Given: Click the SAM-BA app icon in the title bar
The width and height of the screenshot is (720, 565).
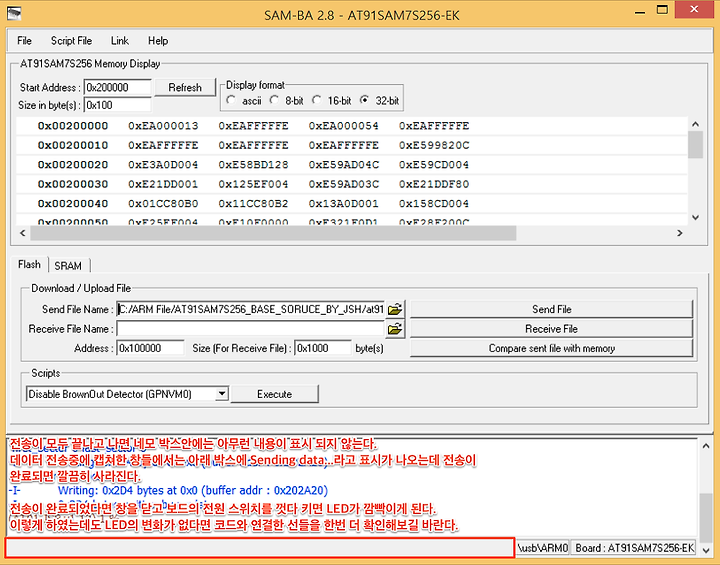Looking at the screenshot, I should coord(14,13).
